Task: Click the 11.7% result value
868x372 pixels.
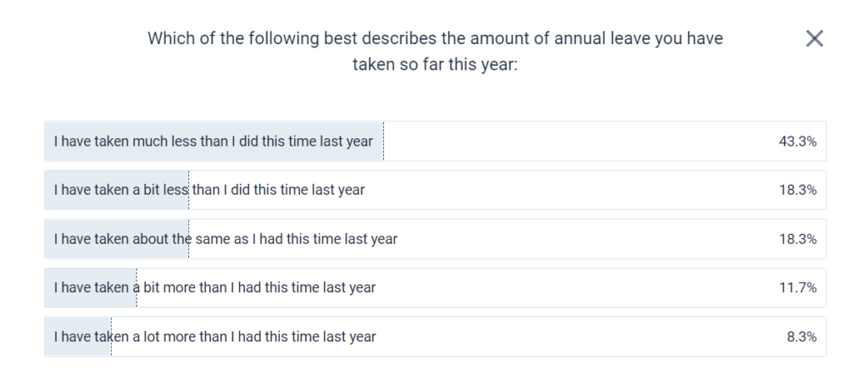Action: tap(797, 288)
